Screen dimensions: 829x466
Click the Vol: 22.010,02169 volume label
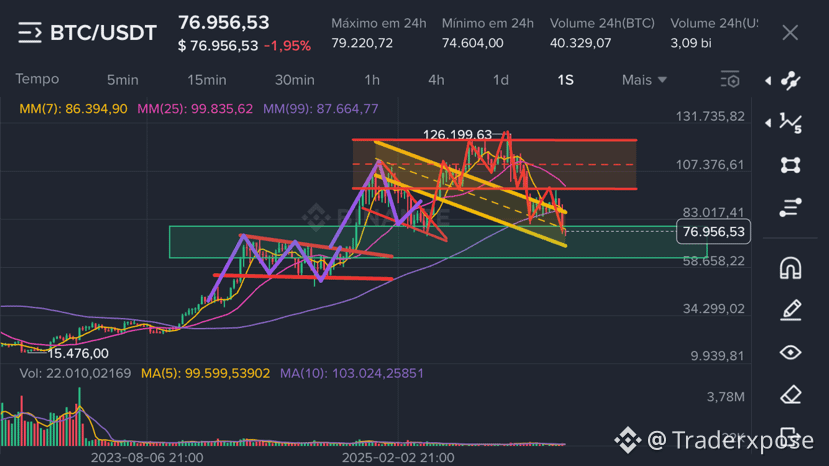pos(75,373)
